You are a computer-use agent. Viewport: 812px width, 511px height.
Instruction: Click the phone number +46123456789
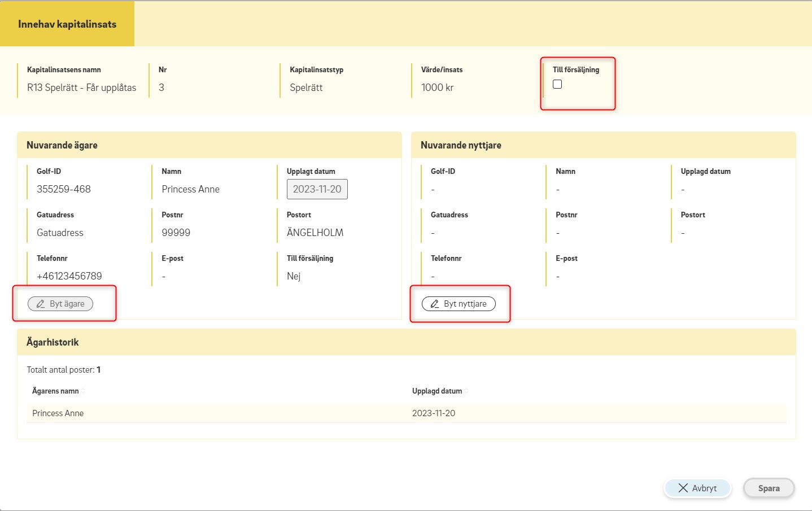click(x=69, y=276)
